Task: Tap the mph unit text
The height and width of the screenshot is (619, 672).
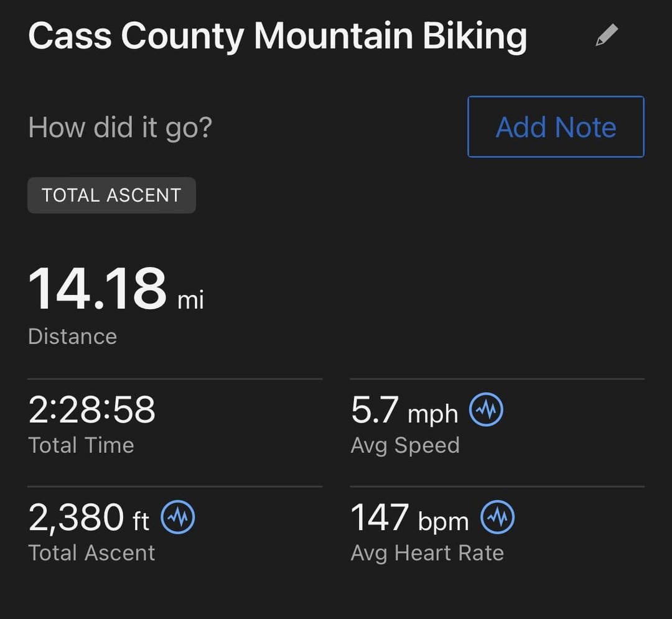Action: click(x=433, y=414)
